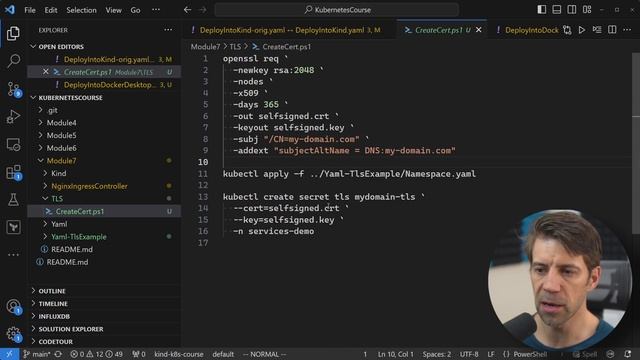Viewport: 640px width, 360px height.
Task: Click the remote window indicator in status bar
Action: pos(9,354)
